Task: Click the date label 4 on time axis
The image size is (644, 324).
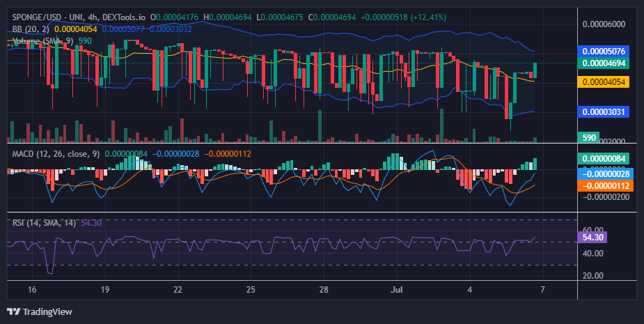Action: pyautogui.click(x=469, y=290)
